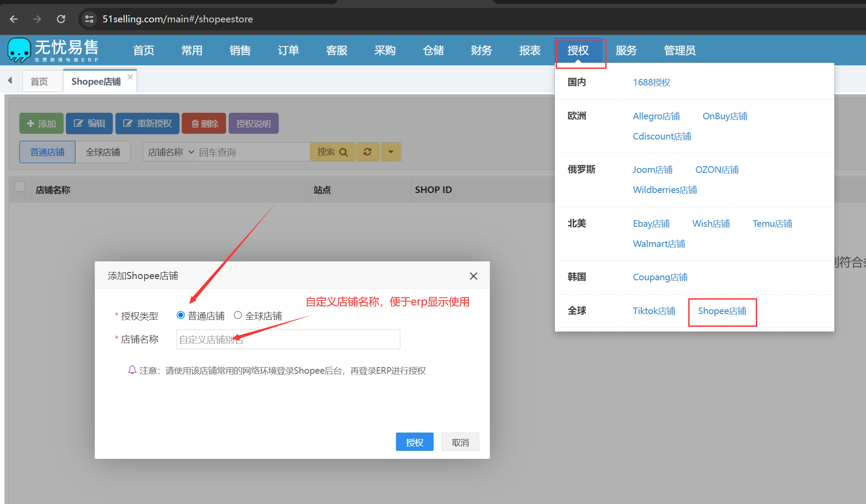
Task: Open the Coupang店铺 link
Action: [660, 277]
